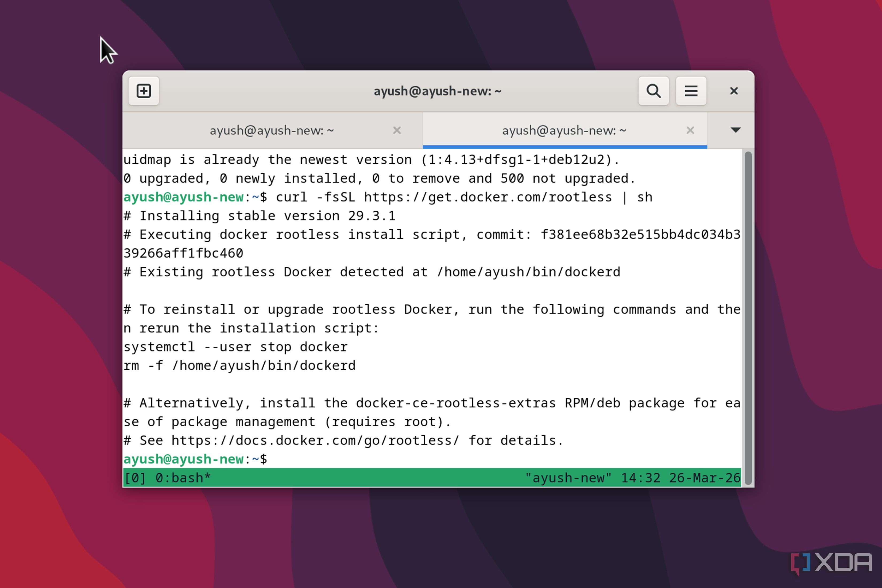Click the curl get.docker.com/rootless command line
The image size is (882, 588).
tap(388, 197)
